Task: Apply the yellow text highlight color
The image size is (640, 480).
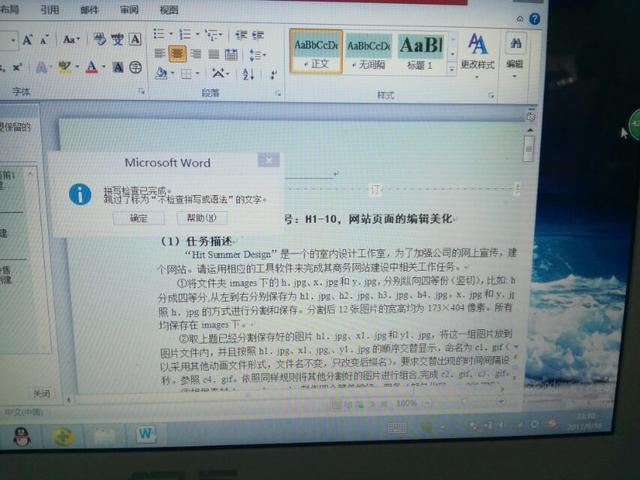Action: click(x=64, y=67)
